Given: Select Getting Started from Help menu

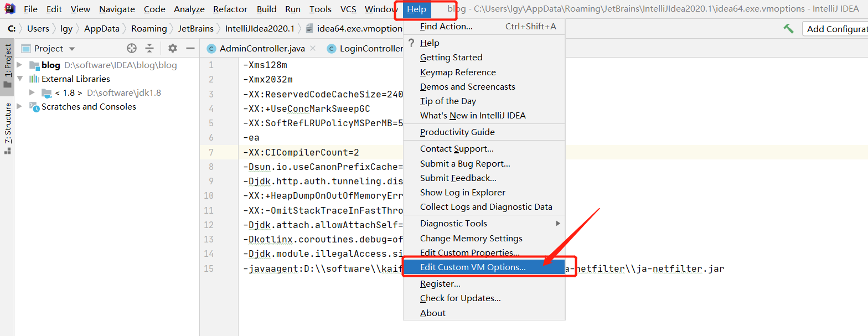Looking at the screenshot, I should (484, 58).
